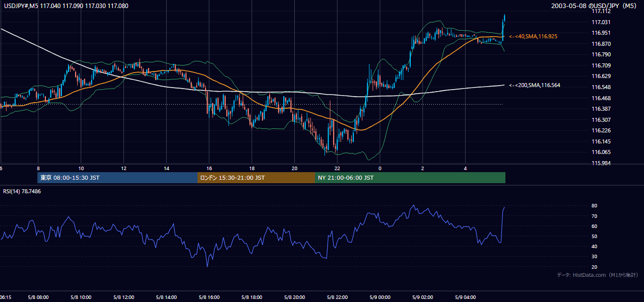Click price axis label 116.548
This screenshot has width=644, height=302.
point(601,87)
